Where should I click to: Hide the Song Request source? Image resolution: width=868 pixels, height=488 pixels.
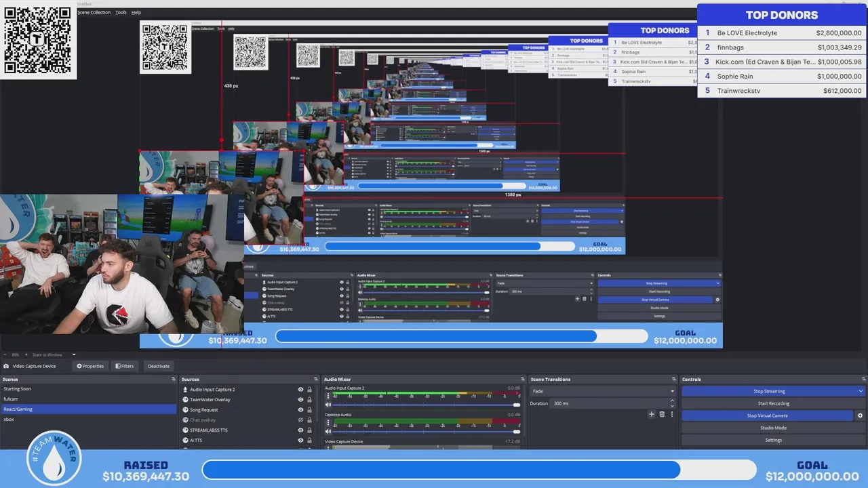(300, 410)
